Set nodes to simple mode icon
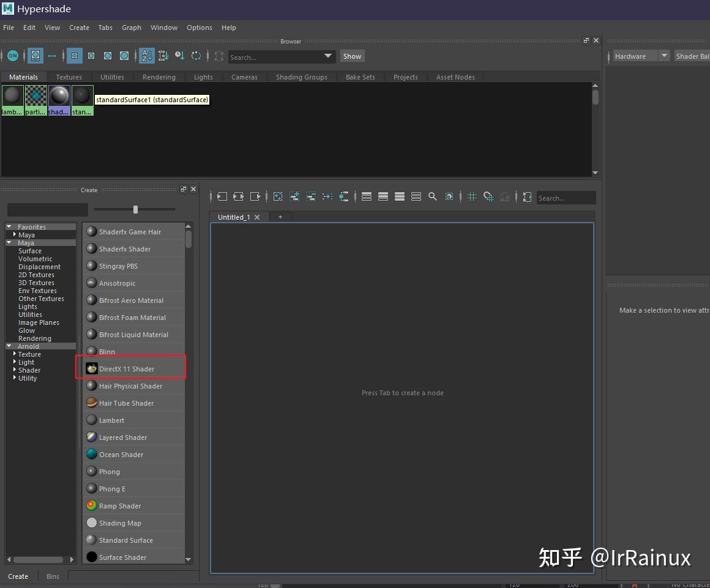The image size is (710, 588). tap(367, 196)
